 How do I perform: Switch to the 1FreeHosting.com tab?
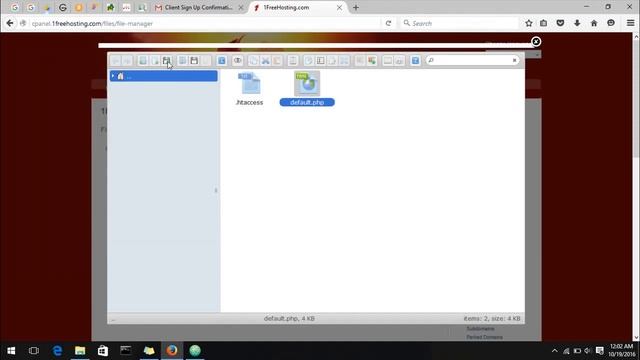coord(297,7)
